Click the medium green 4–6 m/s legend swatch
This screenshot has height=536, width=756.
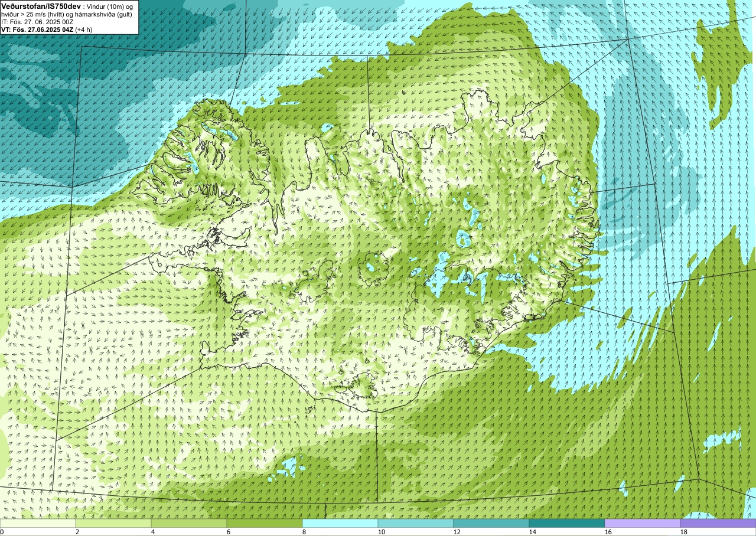tap(189, 523)
